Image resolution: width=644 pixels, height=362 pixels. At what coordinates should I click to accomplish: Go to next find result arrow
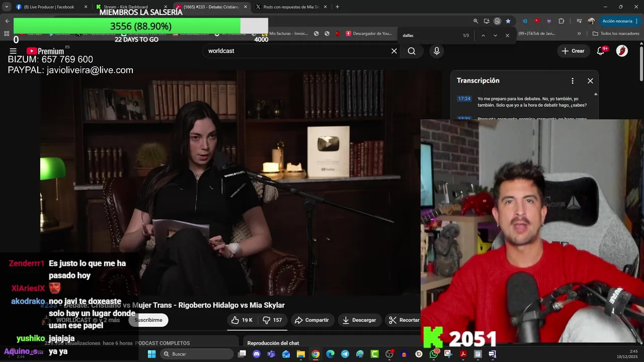[x=495, y=36]
